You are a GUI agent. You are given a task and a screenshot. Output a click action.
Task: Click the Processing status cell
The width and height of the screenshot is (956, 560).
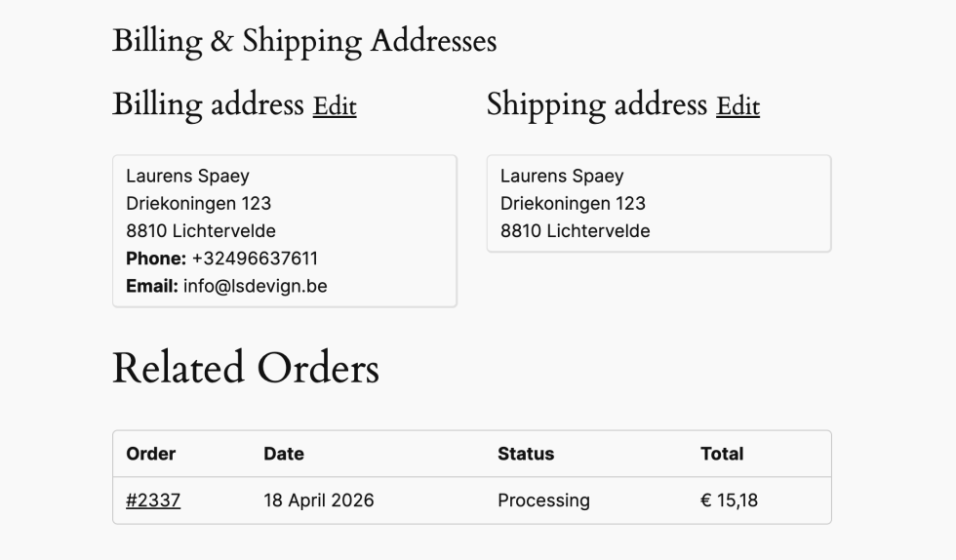[x=543, y=500]
